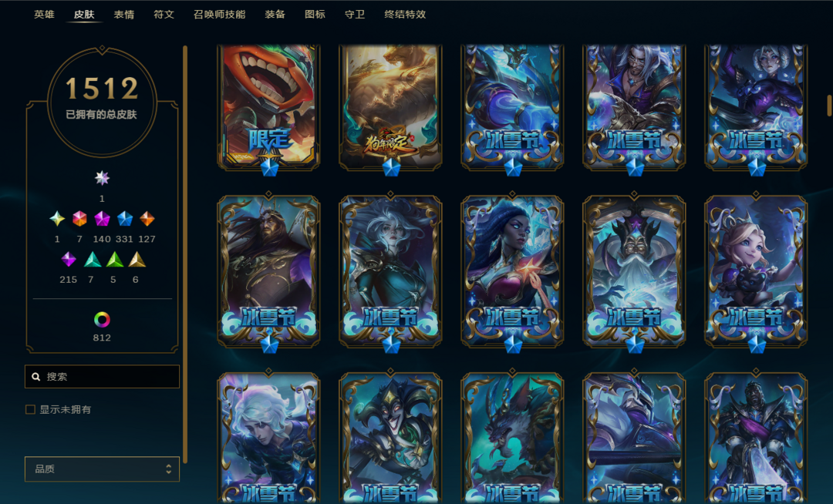Click the 搜索 search input field
The height and width of the screenshot is (504, 833).
pos(102,377)
